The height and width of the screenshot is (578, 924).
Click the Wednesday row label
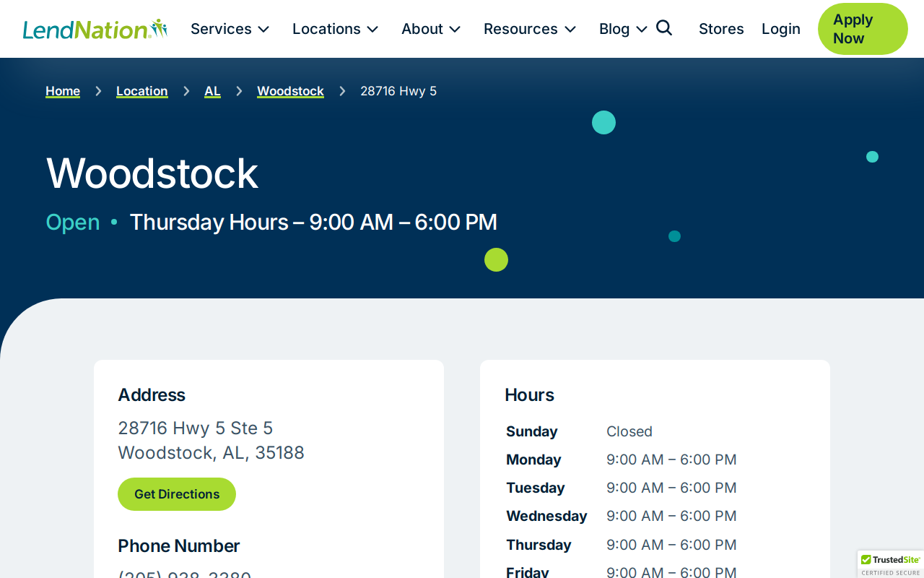tap(546, 516)
